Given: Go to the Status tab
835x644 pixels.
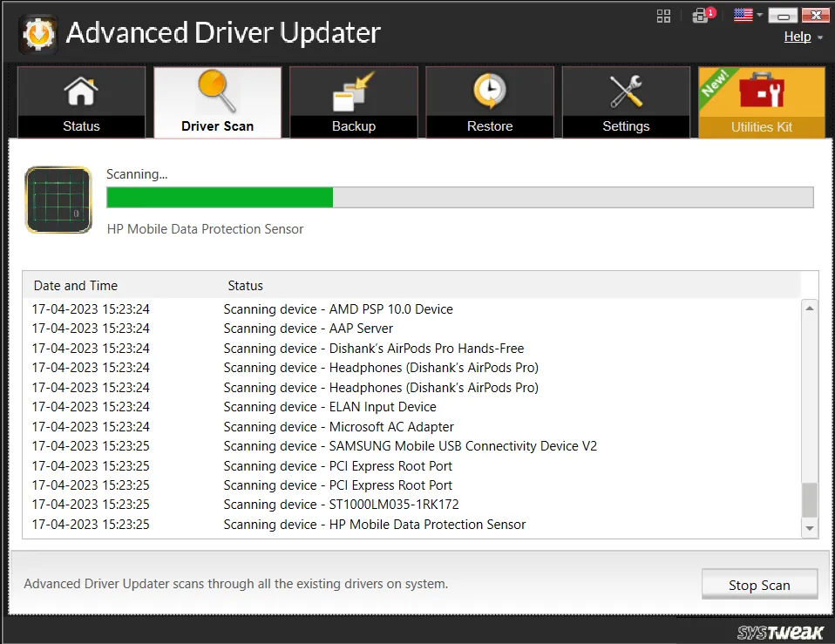Looking at the screenshot, I should (81, 102).
